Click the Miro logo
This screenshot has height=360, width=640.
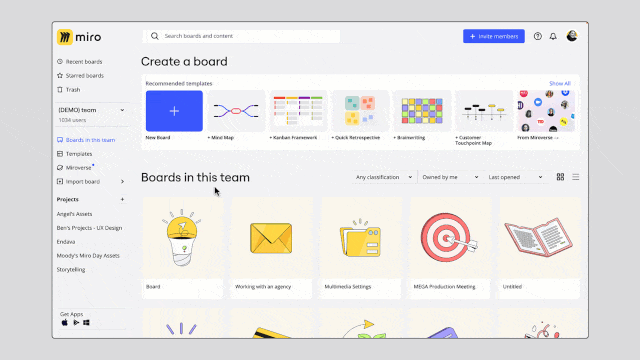pyautogui.click(x=79, y=37)
